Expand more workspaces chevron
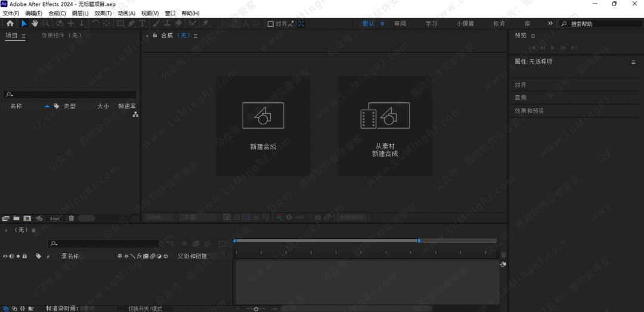644x312 pixels. pyautogui.click(x=550, y=23)
